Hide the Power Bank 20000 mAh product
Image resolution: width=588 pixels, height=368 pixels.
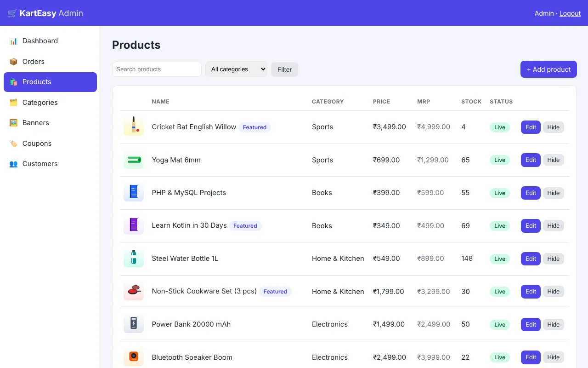tap(554, 325)
